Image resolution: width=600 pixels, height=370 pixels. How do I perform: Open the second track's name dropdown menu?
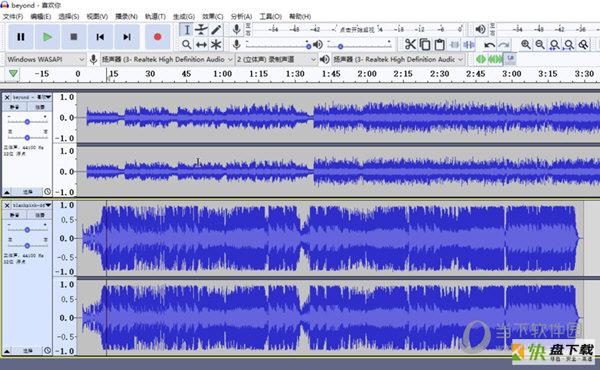32,205
